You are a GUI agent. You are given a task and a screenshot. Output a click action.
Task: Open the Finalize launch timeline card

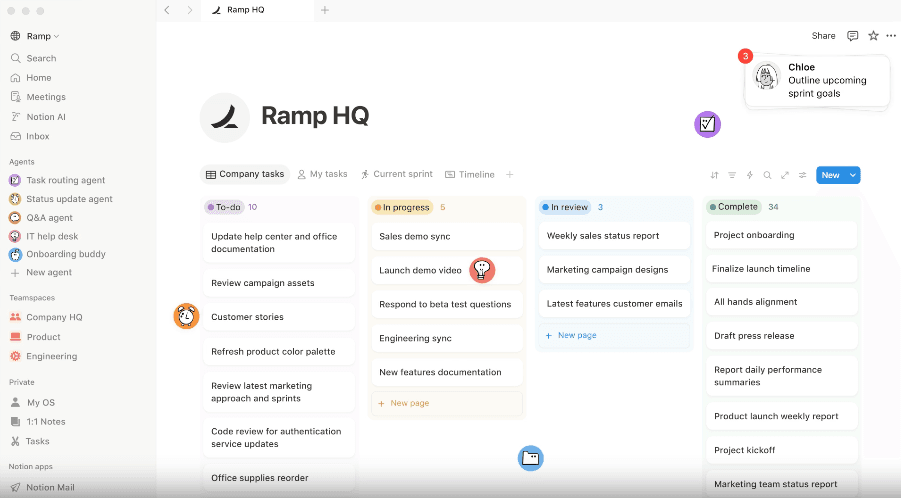[x=781, y=268]
